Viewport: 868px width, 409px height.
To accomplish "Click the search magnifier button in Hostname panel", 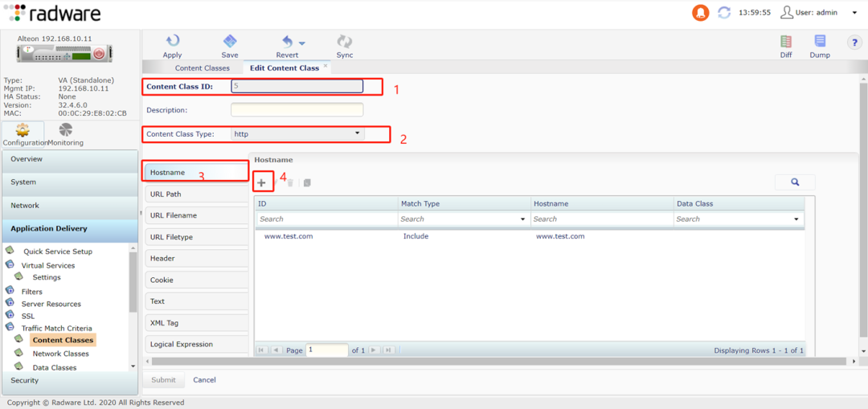I will coord(795,182).
